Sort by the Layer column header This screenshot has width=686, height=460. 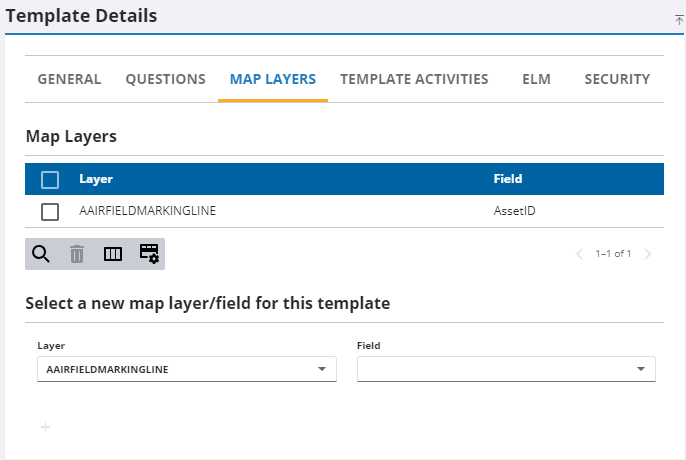pyautogui.click(x=96, y=179)
